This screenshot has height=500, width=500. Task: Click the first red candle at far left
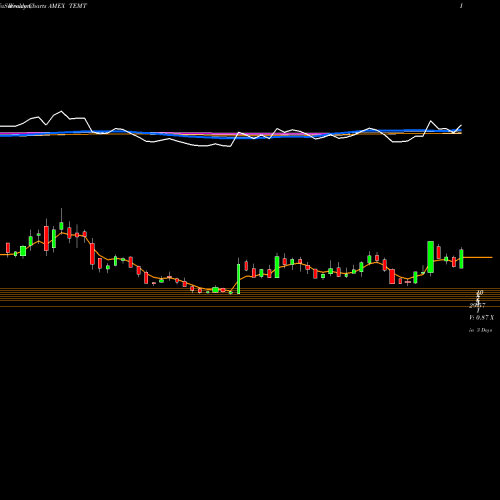pos(8,248)
